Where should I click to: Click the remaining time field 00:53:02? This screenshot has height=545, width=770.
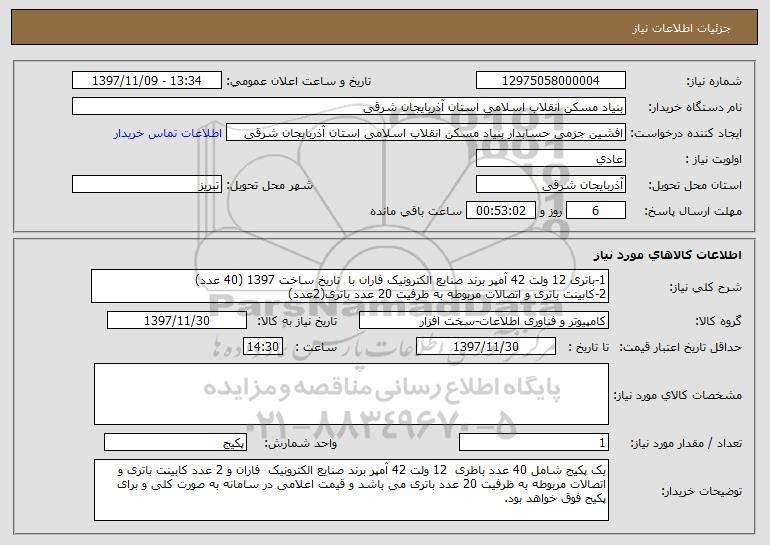click(500, 211)
